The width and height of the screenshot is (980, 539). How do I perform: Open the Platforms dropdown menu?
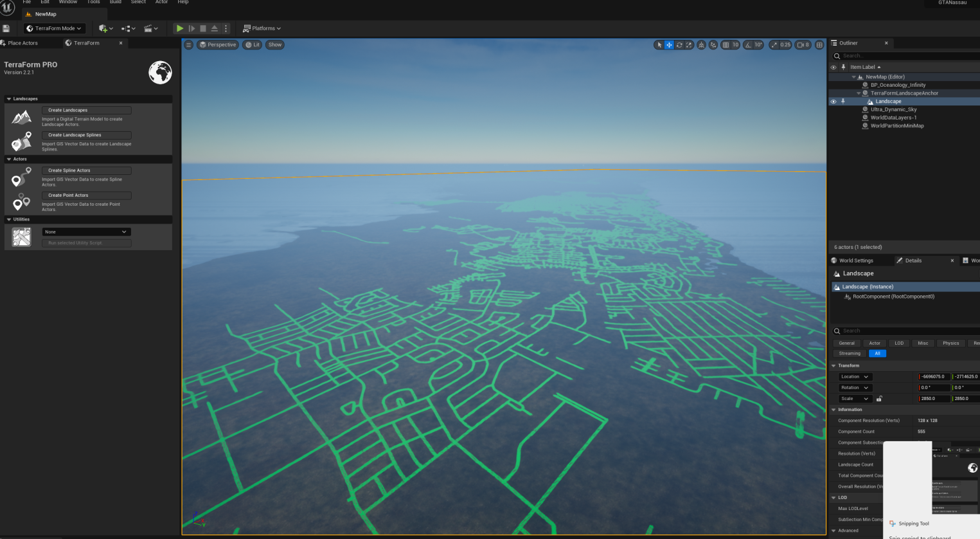coord(262,28)
